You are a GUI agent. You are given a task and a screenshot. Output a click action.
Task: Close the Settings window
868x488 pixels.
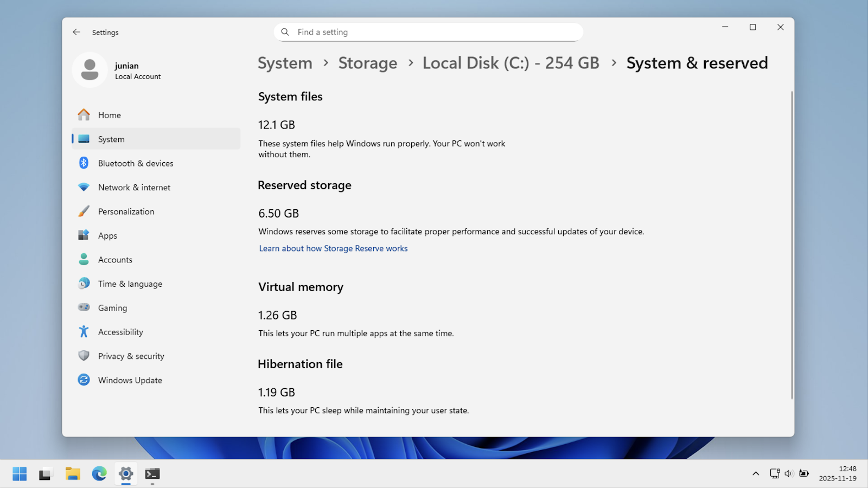coord(780,27)
